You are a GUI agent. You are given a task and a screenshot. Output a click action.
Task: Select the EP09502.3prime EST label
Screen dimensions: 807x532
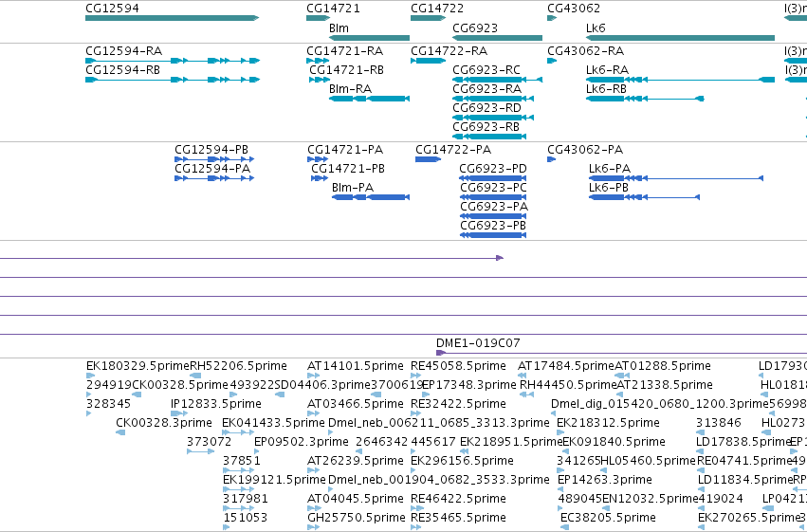coord(302,442)
